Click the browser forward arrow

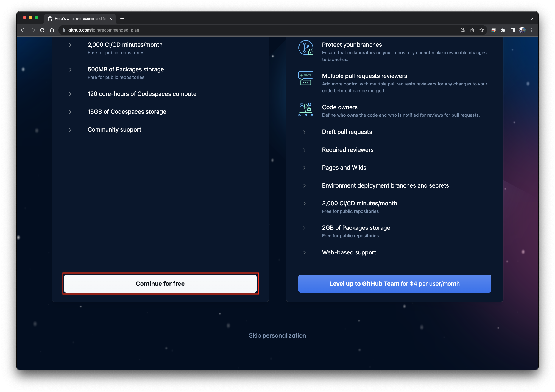tap(33, 30)
